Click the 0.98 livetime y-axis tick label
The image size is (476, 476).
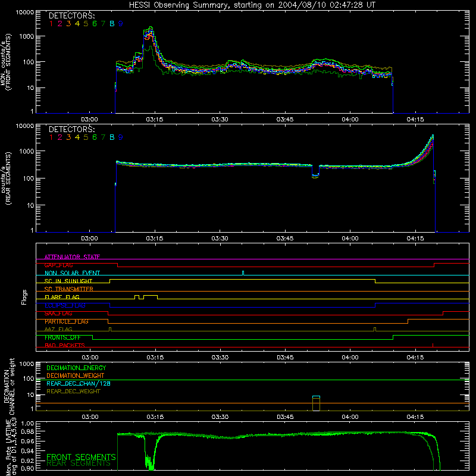click(x=27, y=431)
